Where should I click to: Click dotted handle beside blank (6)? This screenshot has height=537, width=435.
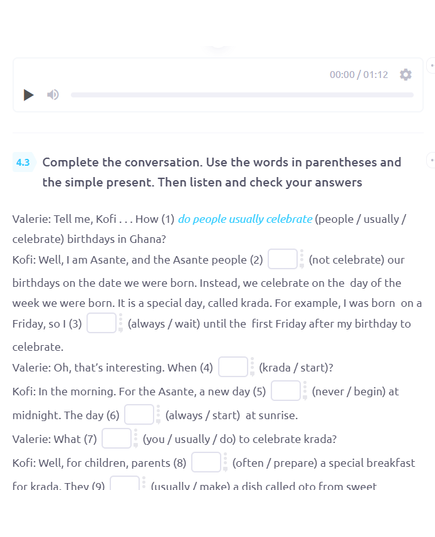pyautogui.click(x=158, y=414)
